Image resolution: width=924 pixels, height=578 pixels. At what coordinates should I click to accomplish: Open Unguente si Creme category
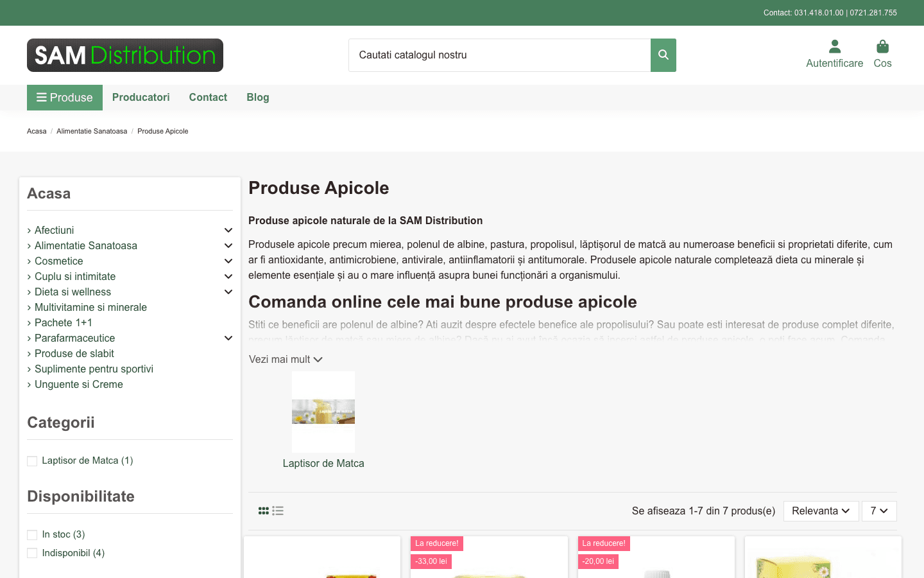point(79,384)
